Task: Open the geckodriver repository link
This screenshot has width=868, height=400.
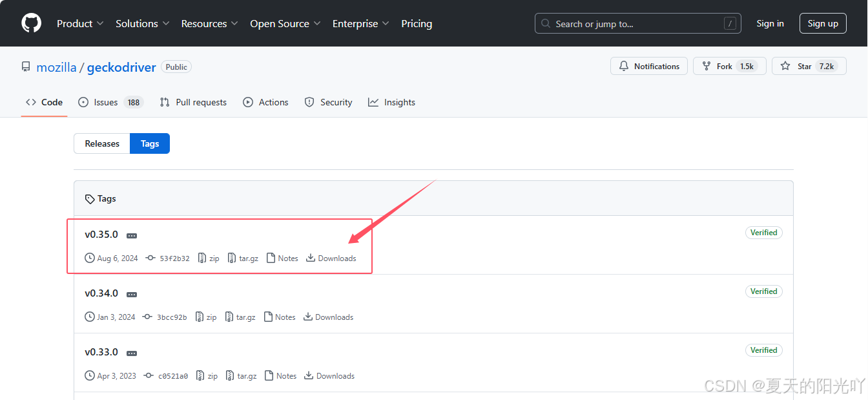Action: (x=121, y=67)
